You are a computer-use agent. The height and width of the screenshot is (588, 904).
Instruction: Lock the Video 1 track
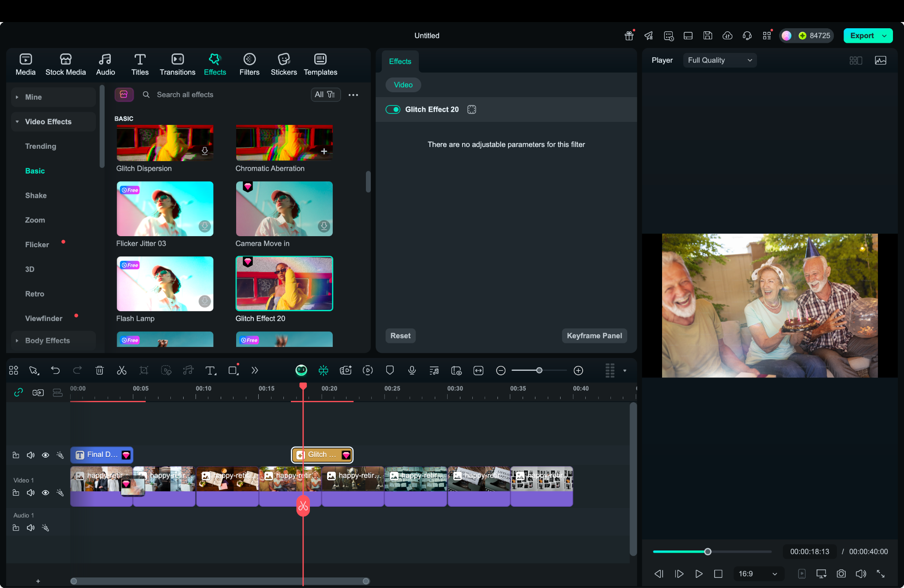(16, 493)
